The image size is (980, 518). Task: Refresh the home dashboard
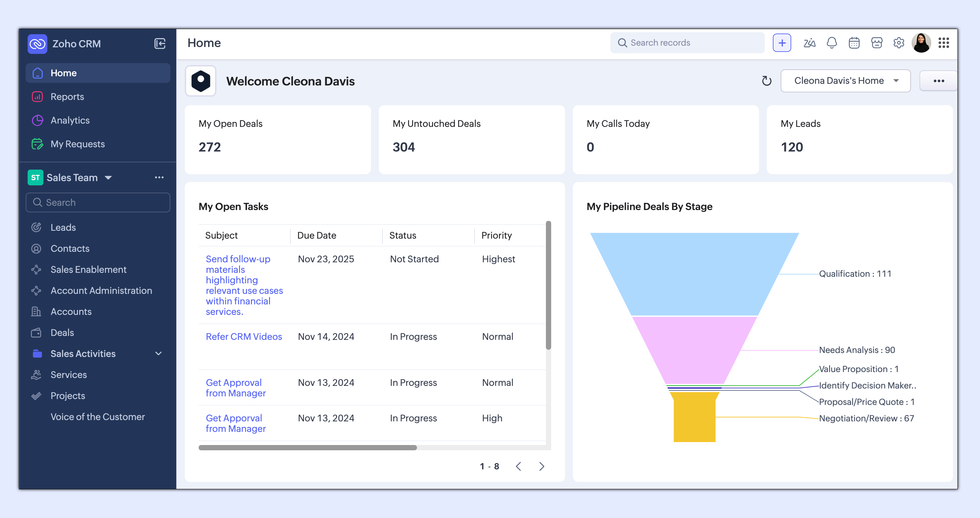pyautogui.click(x=767, y=81)
